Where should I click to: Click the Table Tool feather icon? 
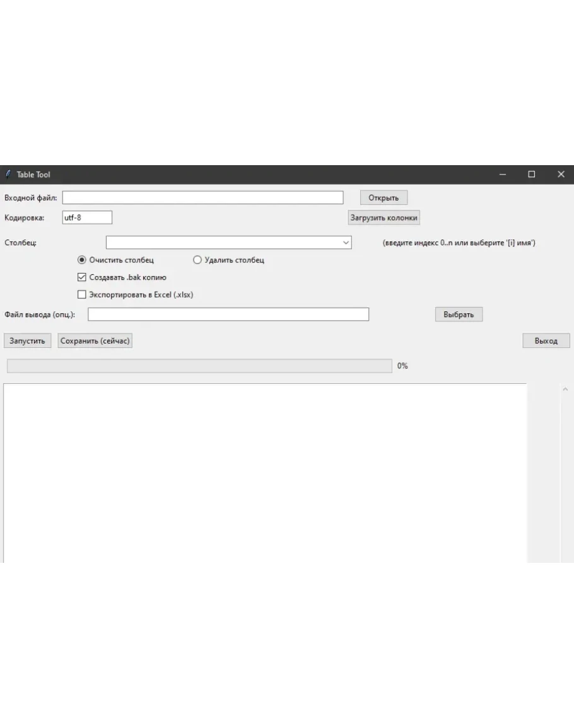coord(8,175)
